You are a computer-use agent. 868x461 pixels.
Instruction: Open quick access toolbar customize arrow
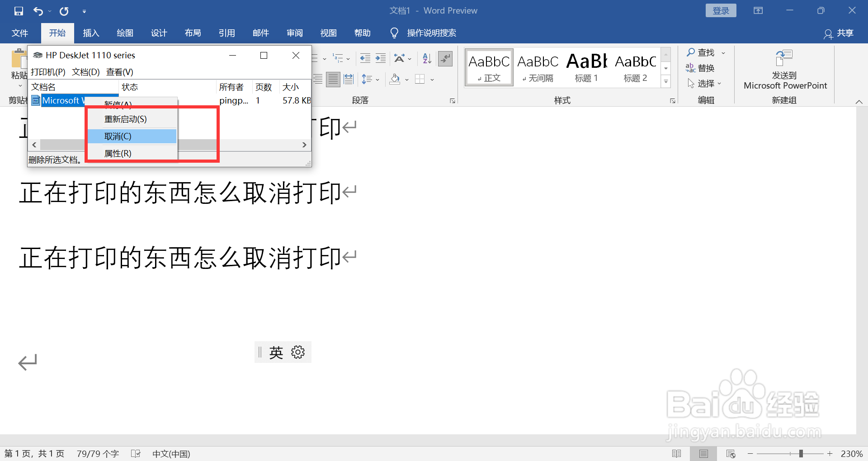[84, 11]
